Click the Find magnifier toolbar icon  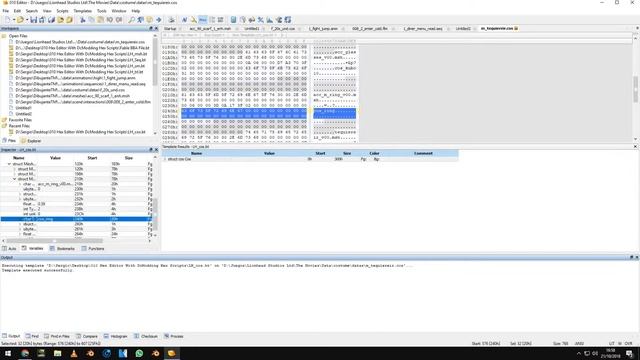tap(131, 20)
